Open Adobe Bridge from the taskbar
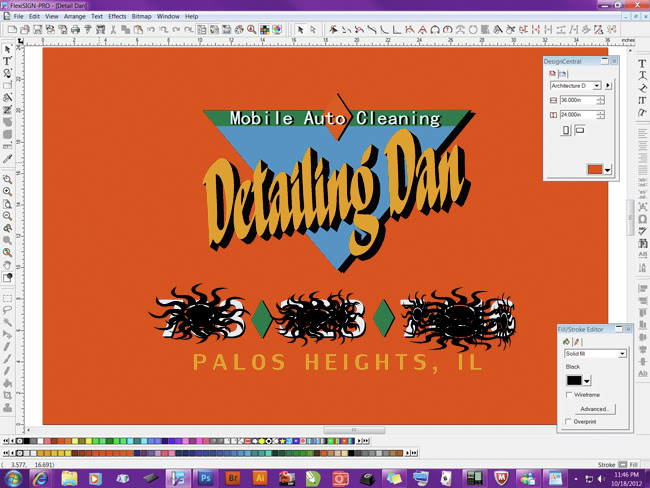Screen dimensions: 650x488 [233, 478]
